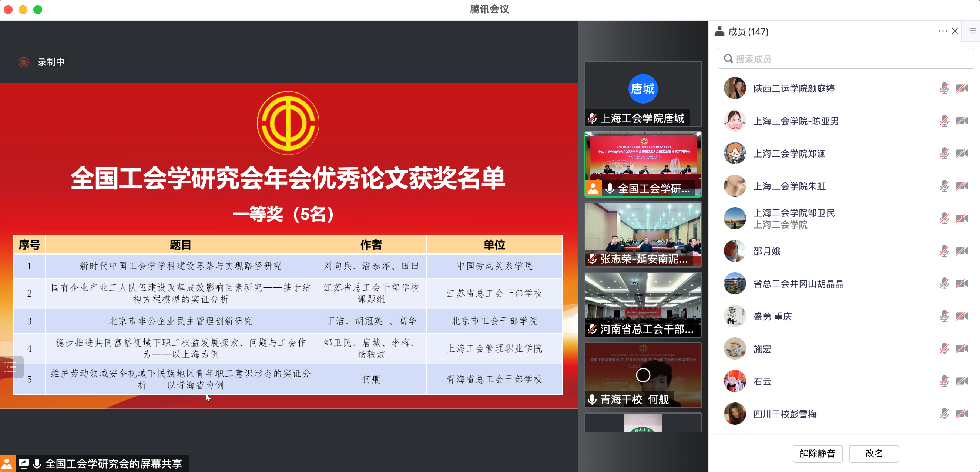
Task: Click mic icon on 青海干校 何舰 tile
Action: pos(592,399)
